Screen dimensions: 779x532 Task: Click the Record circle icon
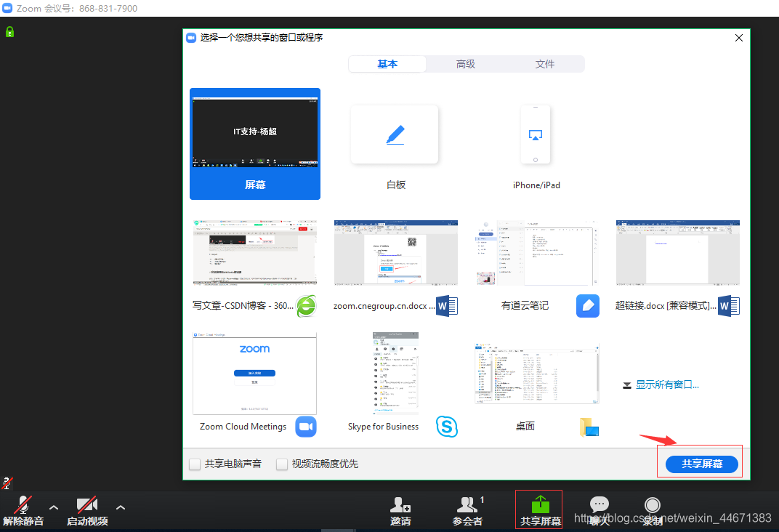click(653, 504)
